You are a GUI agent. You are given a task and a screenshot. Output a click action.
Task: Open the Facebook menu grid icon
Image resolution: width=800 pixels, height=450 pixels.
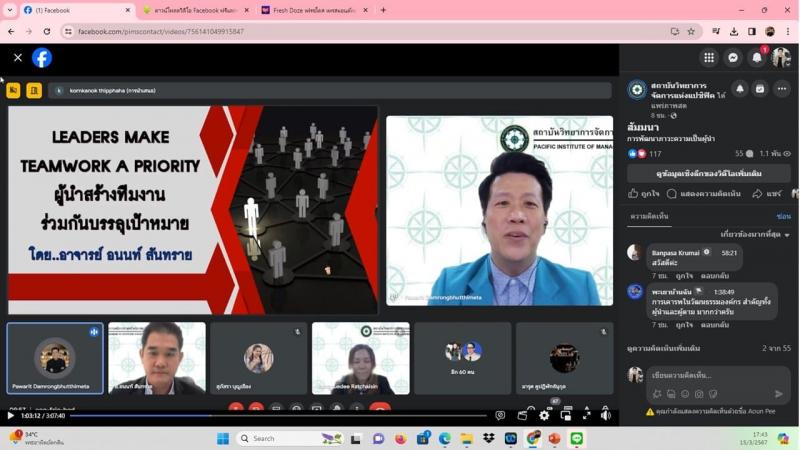[709, 58]
